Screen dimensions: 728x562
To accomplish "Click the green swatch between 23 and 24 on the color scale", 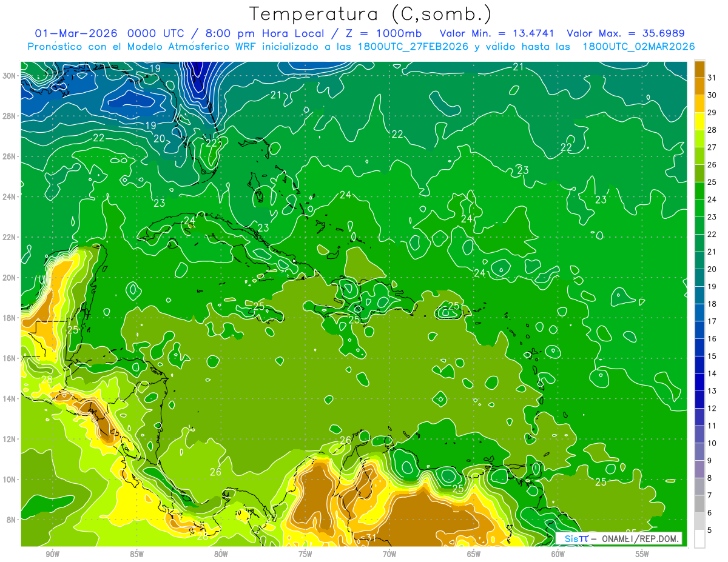I will [x=699, y=208].
